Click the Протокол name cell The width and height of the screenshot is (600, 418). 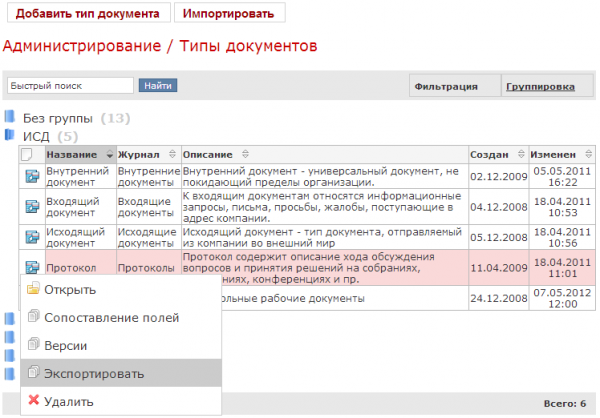[x=81, y=268]
